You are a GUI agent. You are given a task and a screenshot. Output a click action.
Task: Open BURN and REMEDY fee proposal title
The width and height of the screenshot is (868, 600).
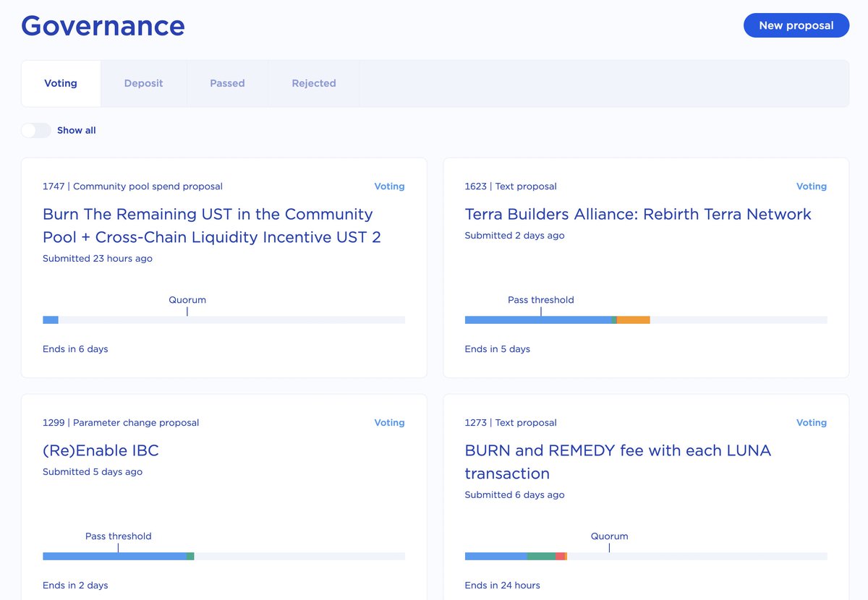tap(618, 462)
